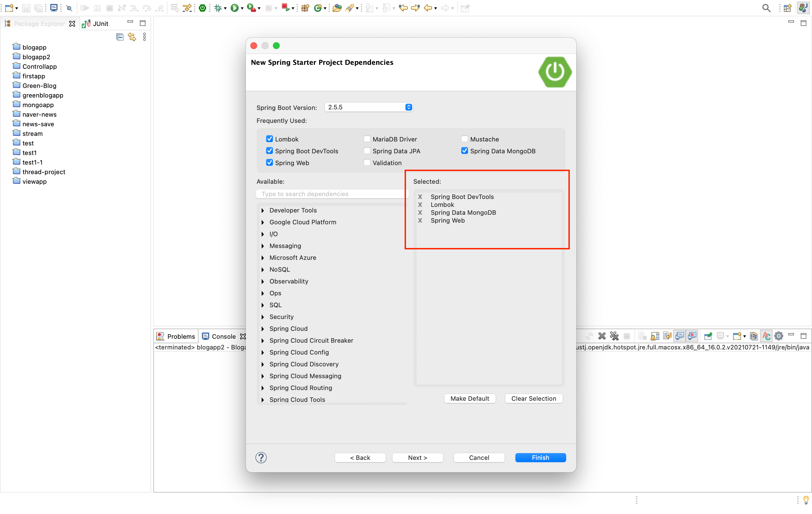
Task: Select the naver-news project in Package Explorer
Action: [x=34, y=114]
